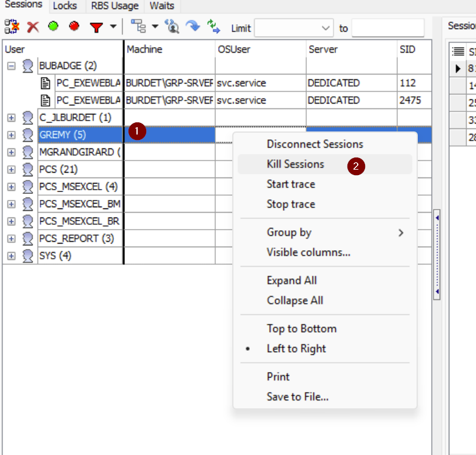Click the SID column header
The width and height of the screenshot is (476, 455).
(414, 49)
